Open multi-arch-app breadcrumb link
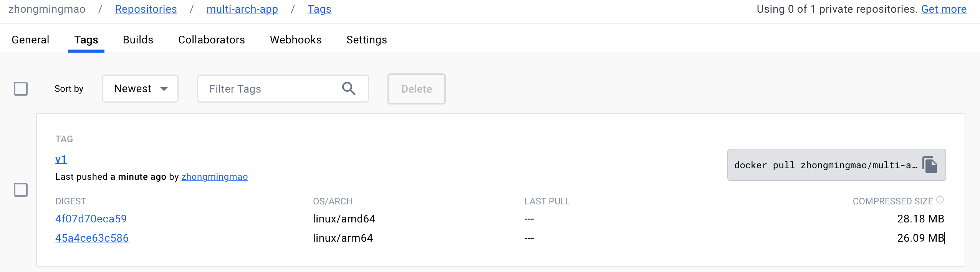980x272 pixels. click(x=242, y=9)
